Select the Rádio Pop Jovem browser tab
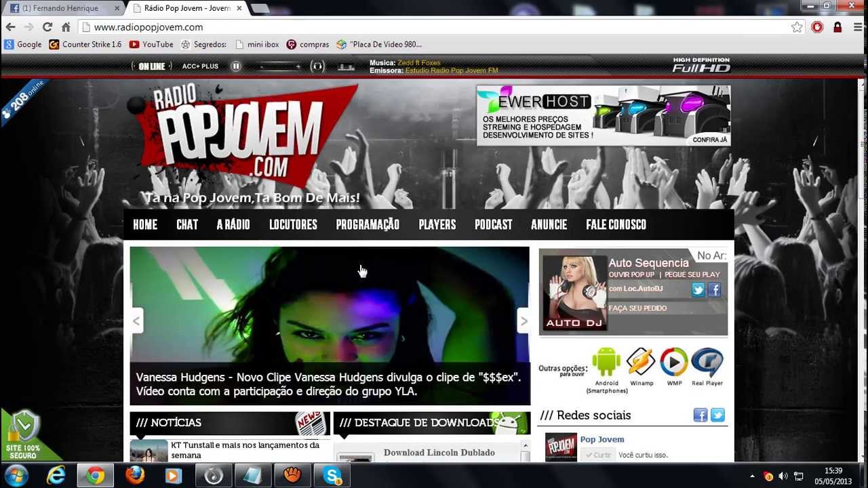The image size is (868, 488). 188,9
